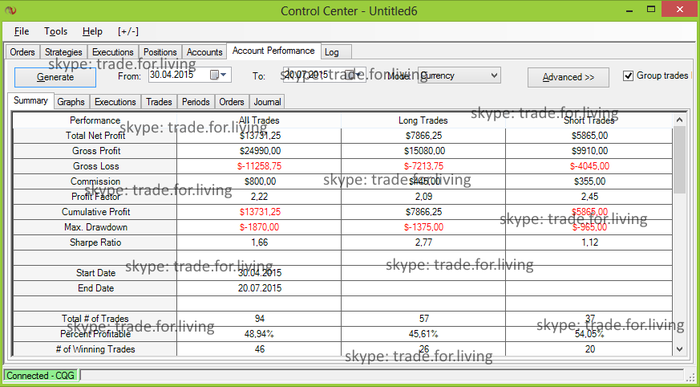The image size is (700, 387).
Task: Open the File menu
Action: coord(21,31)
